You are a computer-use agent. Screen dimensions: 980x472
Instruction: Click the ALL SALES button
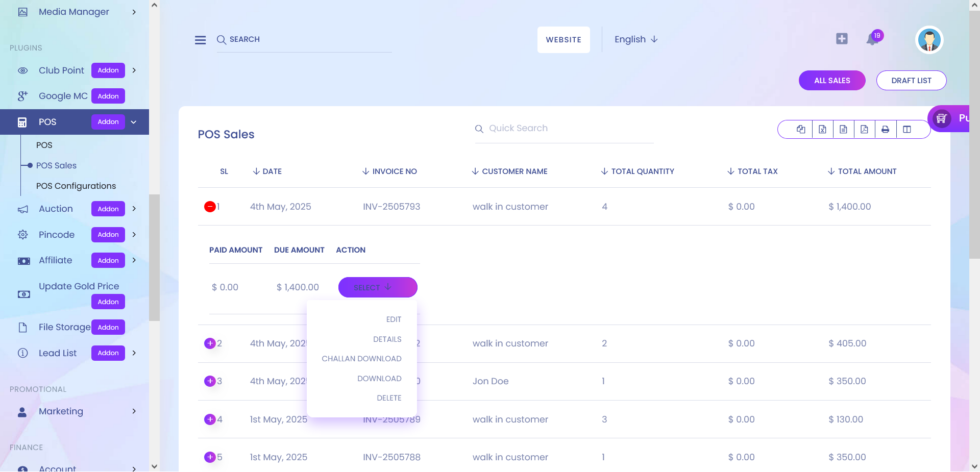pos(832,81)
